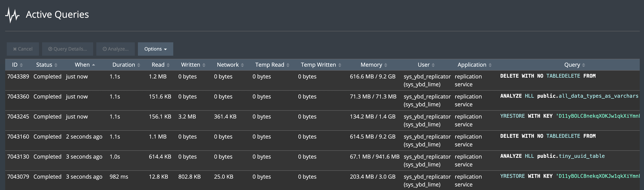Select query row with ID 7043389
The height and width of the screenshot is (190, 644).
click(x=18, y=77)
